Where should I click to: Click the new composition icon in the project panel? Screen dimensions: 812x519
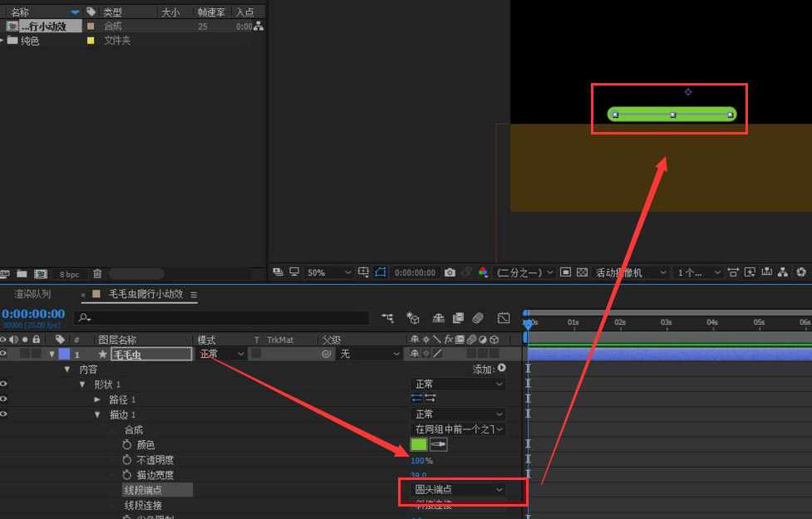(40, 274)
